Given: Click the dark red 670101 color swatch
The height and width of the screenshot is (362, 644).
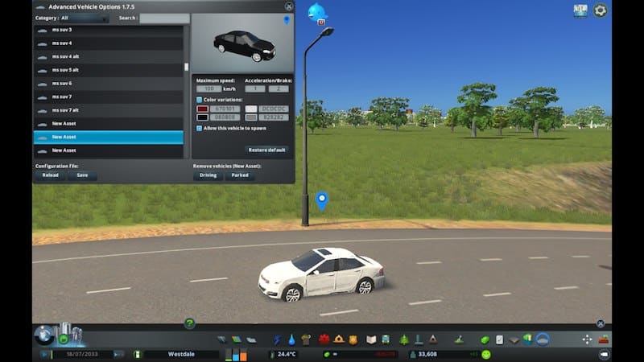Looking at the screenshot, I should 202,109.
